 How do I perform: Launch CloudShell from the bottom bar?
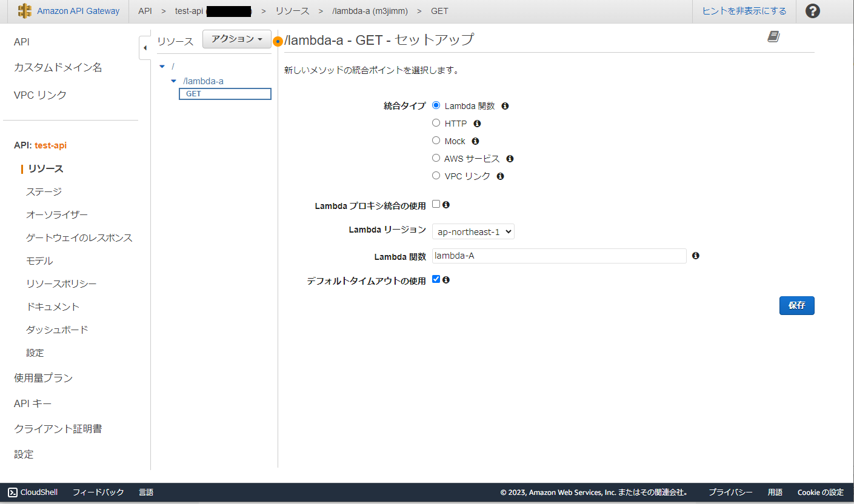[32, 492]
